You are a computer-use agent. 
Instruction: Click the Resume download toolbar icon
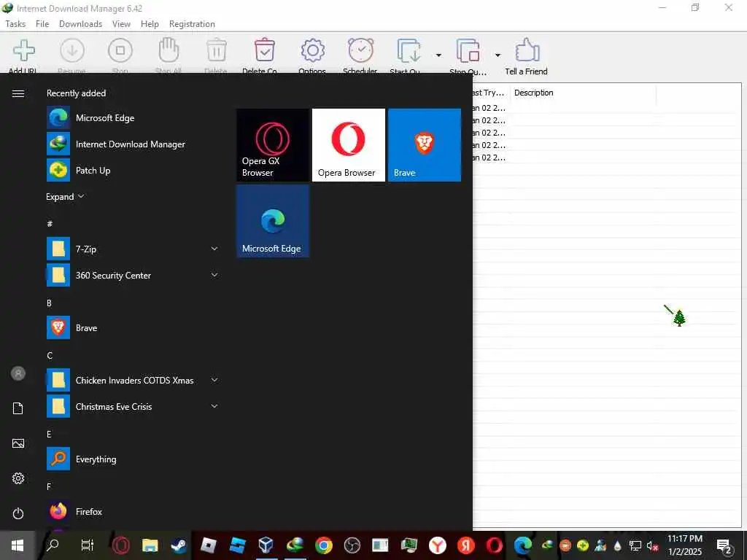72,50
